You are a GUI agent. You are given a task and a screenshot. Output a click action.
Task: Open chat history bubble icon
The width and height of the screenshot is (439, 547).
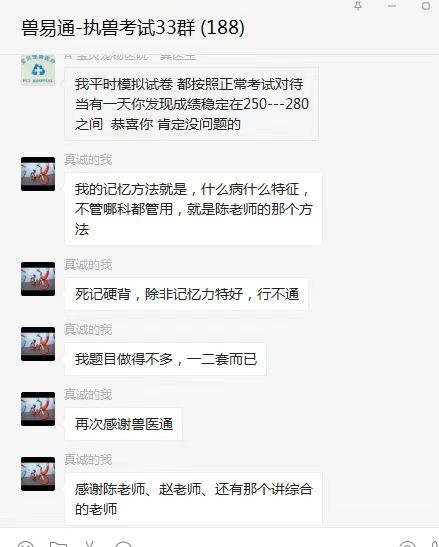pos(123,544)
